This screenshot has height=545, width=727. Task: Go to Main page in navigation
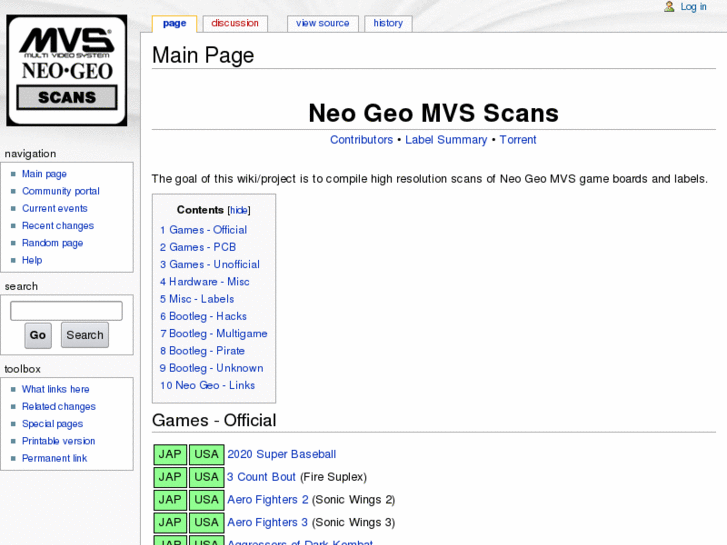pyautogui.click(x=45, y=174)
